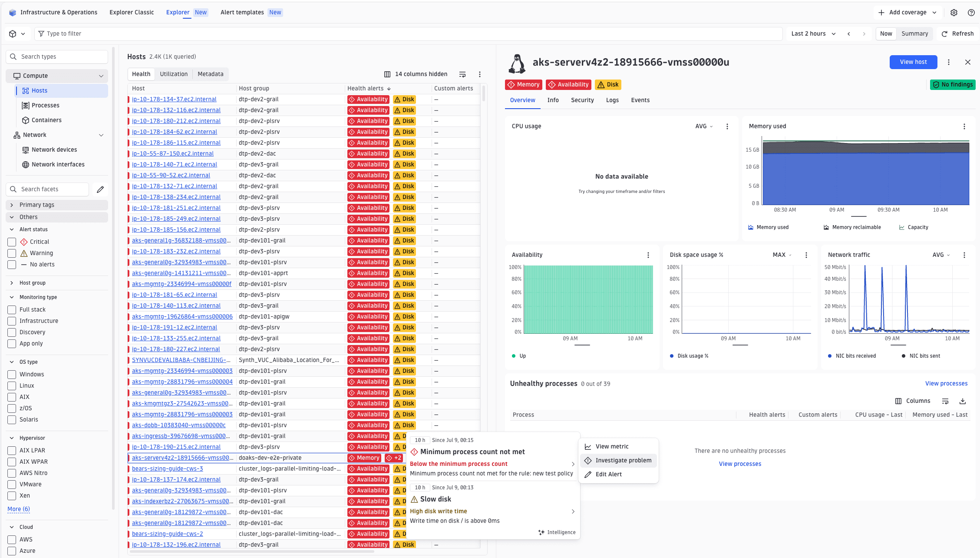
Task: Enable the Infrastructure monitoring type checkbox
Action: (x=12, y=321)
